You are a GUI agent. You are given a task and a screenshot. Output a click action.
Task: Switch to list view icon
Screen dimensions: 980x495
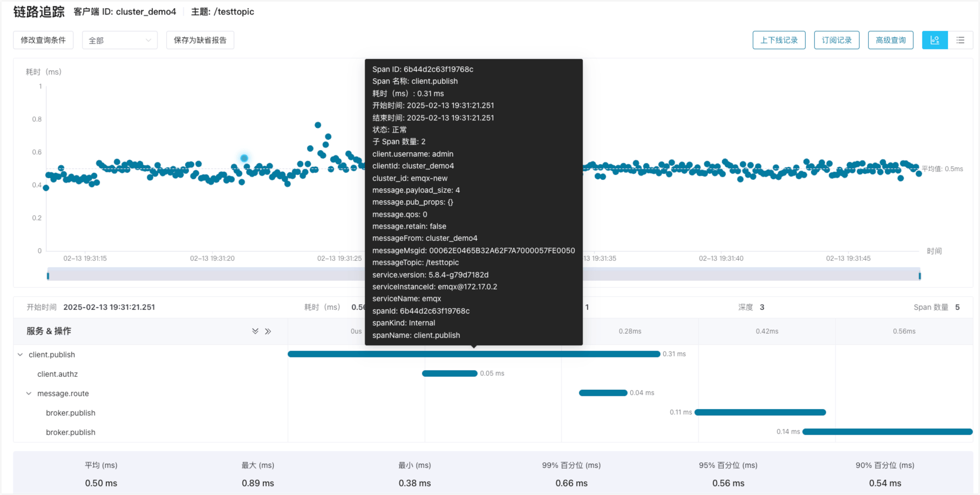(x=960, y=40)
